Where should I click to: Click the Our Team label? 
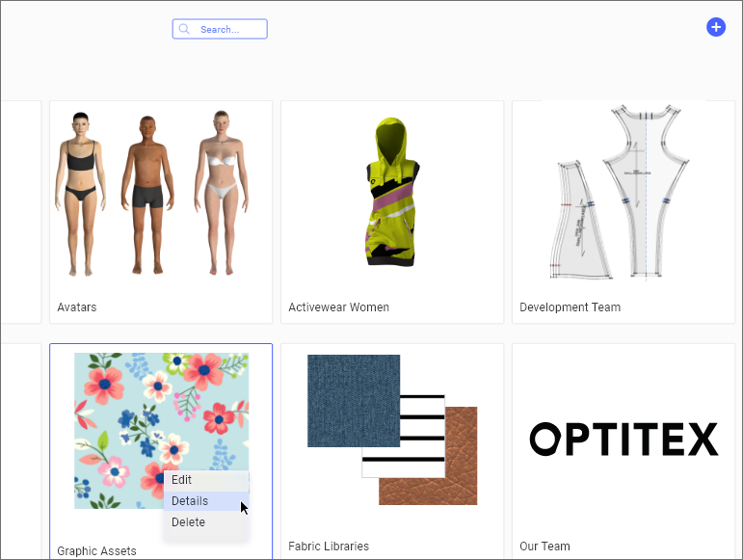coord(544,547)
